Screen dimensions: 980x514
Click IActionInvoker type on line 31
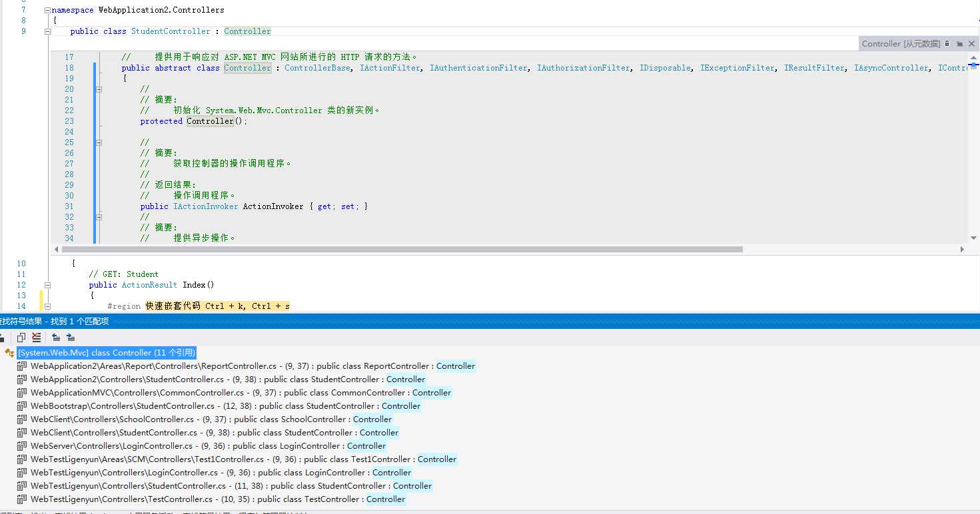(x=205, y=206)
